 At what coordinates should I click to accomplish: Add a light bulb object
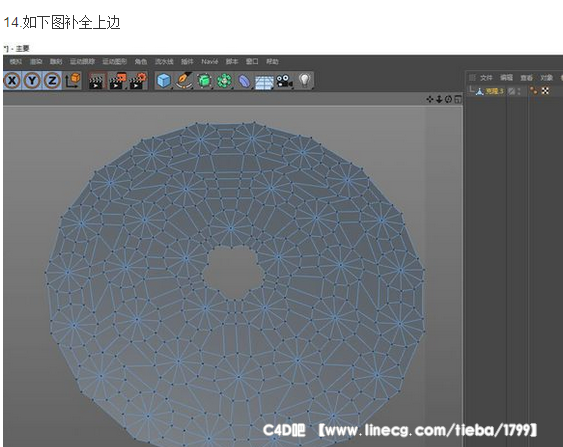pyautogui.click(x=304, y=80)
